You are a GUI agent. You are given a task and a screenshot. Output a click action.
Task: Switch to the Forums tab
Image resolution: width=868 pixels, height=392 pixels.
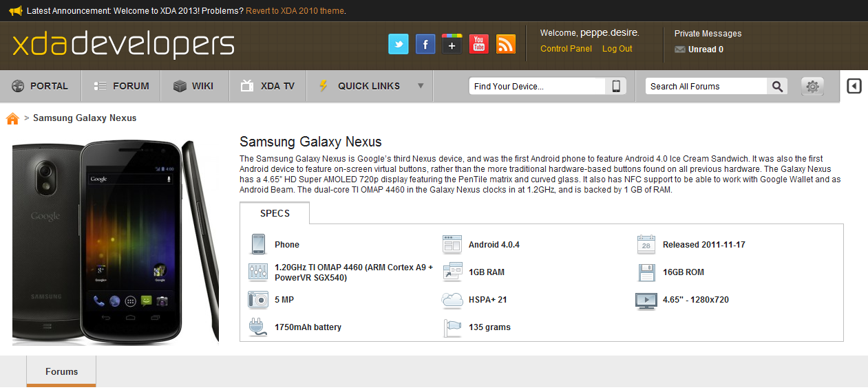61,371
